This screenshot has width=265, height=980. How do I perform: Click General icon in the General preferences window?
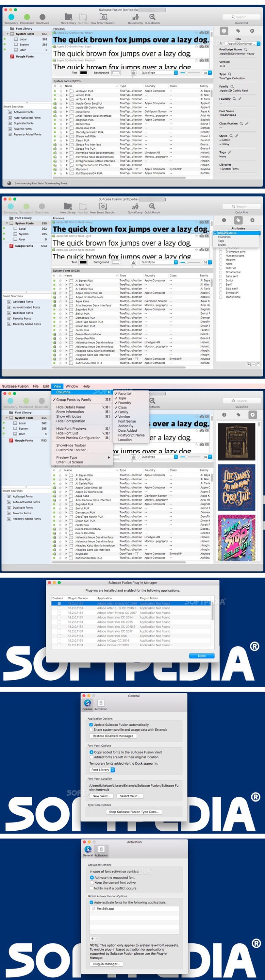pyautogui.click(x=87, y=703)
